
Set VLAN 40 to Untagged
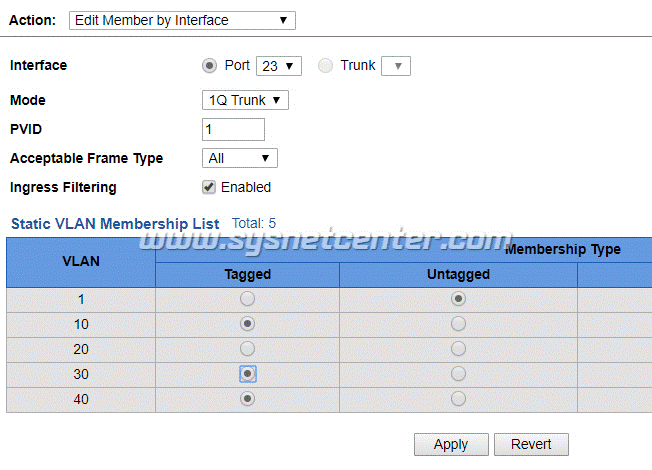pos(458,399)
